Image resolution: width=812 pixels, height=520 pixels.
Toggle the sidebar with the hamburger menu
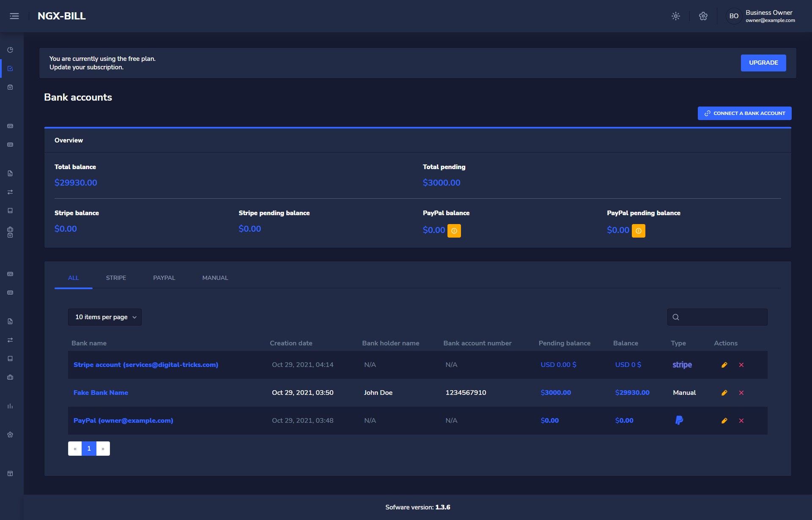(x=14, y=16)
